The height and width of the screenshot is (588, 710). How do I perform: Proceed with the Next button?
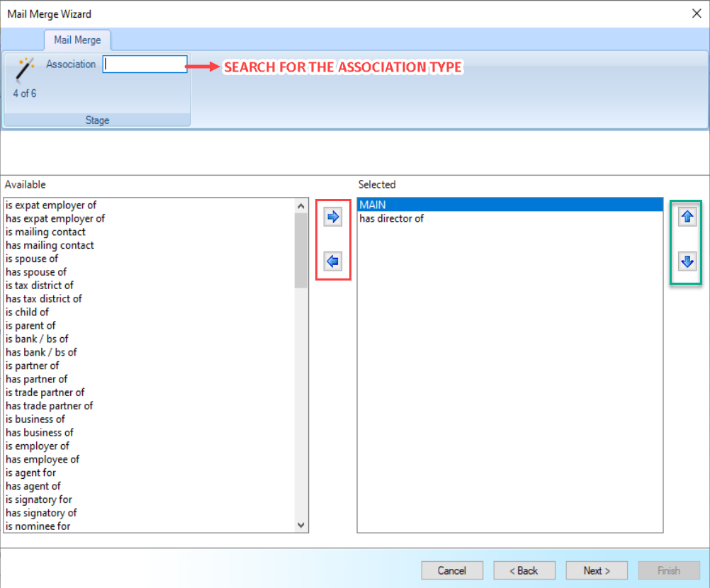pos(597,570)
